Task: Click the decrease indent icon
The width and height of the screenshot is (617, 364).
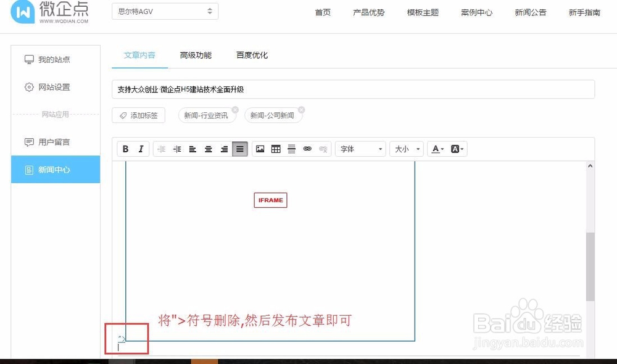Action: pyautogui.click(x=161, y=149)
